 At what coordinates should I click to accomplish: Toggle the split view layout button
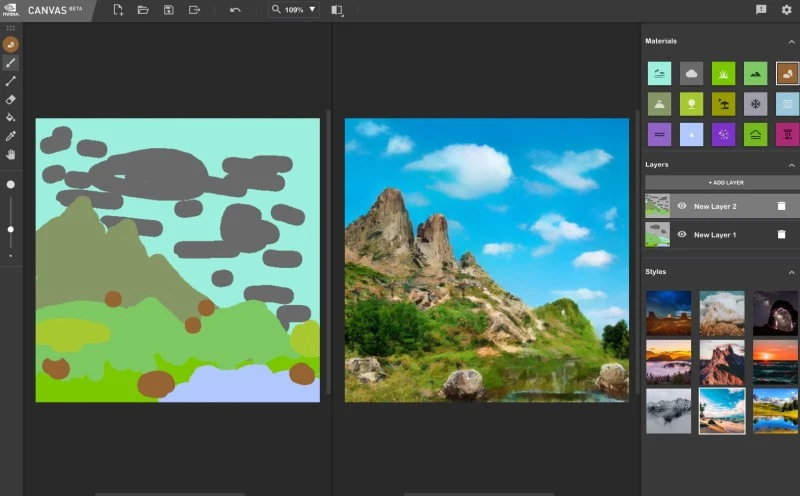(x=336, y=10)
